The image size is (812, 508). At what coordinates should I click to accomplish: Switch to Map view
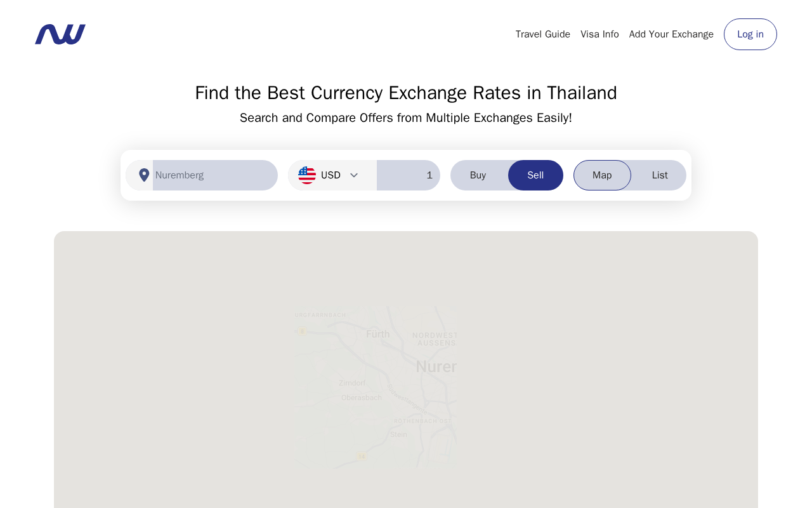pos(602,175)
